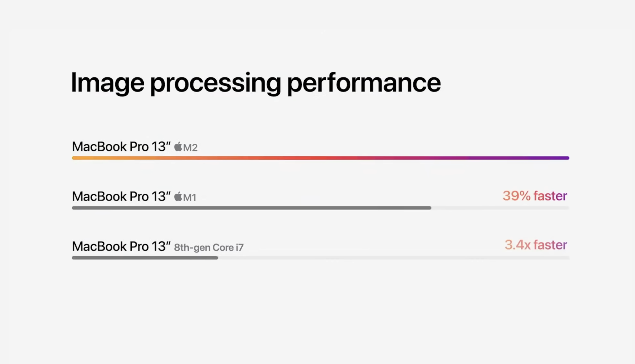Viewport: 635px width, 364px height.
Task: Click the MacBook Pro 13" label for M1
Action: 121,196
